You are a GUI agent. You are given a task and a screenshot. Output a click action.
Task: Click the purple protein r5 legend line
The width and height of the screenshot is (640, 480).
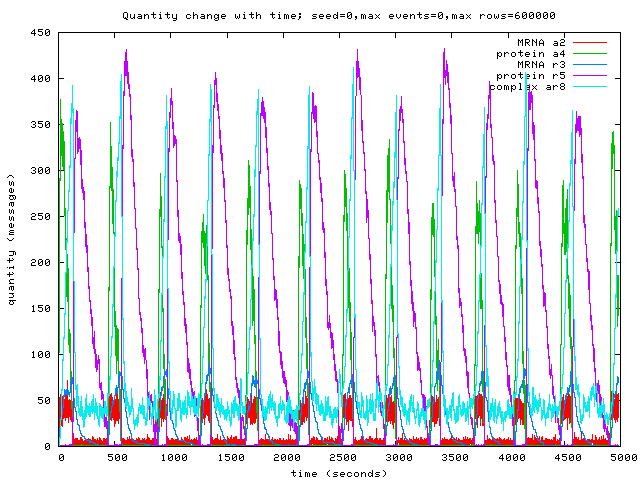coord(591,75)
